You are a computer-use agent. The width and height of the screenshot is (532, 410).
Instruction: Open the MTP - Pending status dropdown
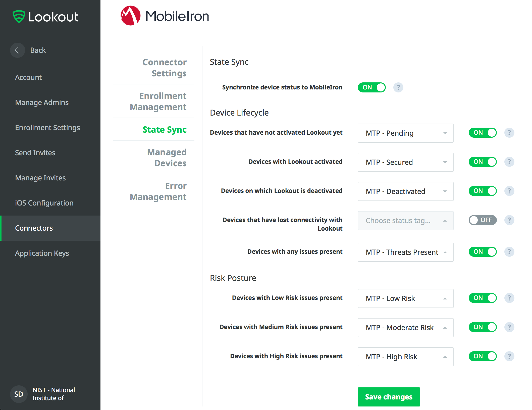[405, 133]
